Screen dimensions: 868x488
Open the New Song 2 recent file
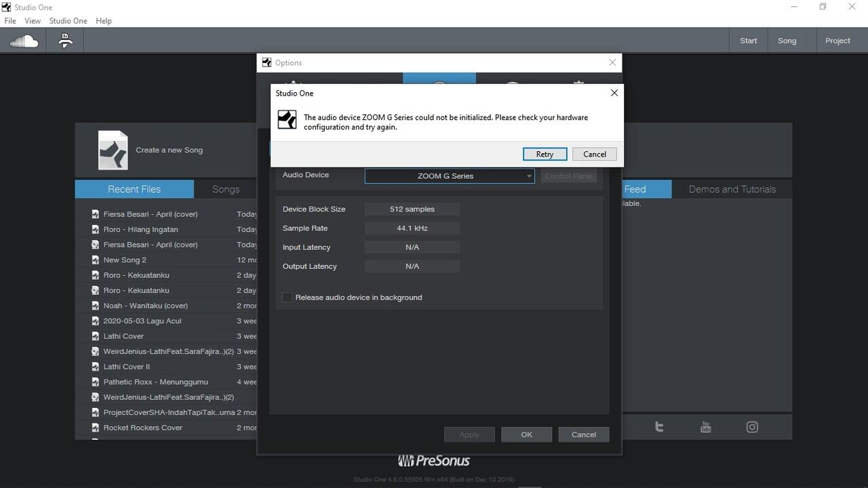[x=125, y=260]
